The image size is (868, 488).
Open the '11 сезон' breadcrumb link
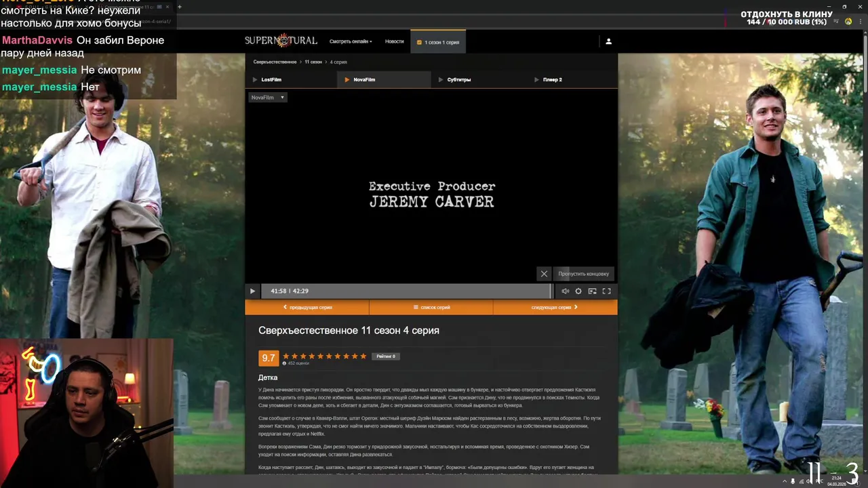[313, 62]
